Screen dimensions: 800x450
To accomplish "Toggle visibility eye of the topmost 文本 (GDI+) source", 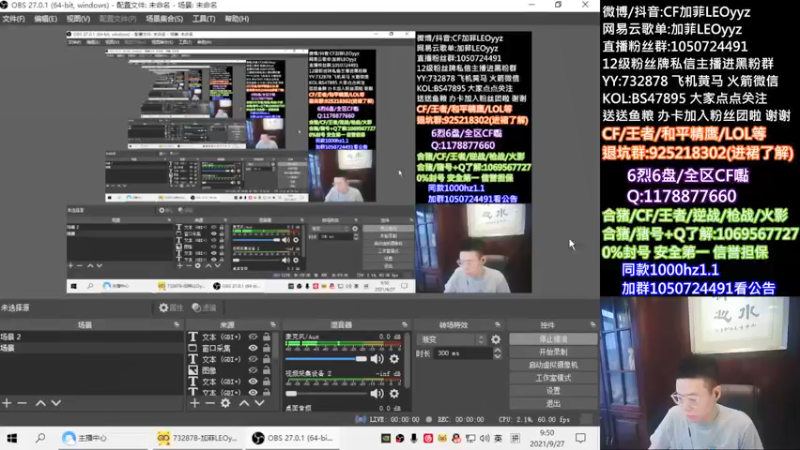I will [253, 337].
